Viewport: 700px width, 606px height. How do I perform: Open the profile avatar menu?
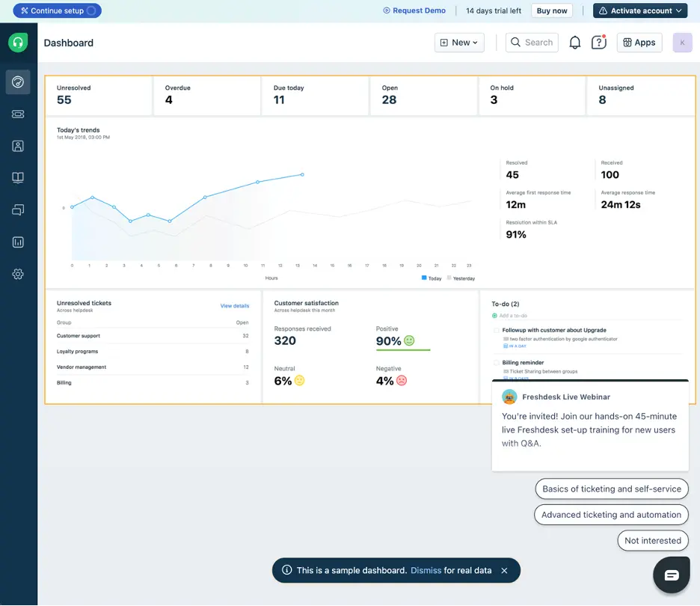(x=681, y=42)
